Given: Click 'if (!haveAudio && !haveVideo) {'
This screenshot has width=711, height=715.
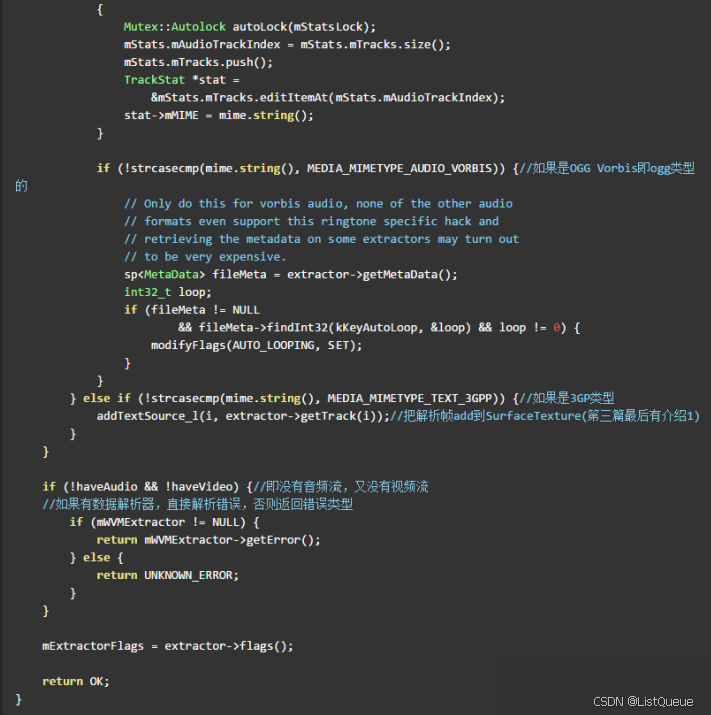Looking at the screenshot, I should tap(147, 487).
